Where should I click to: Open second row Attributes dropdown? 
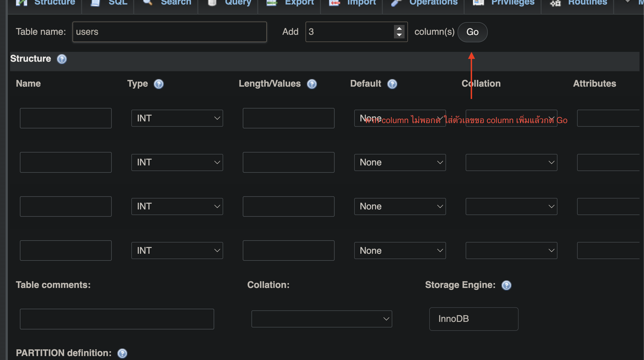click(x=608, y=162)
